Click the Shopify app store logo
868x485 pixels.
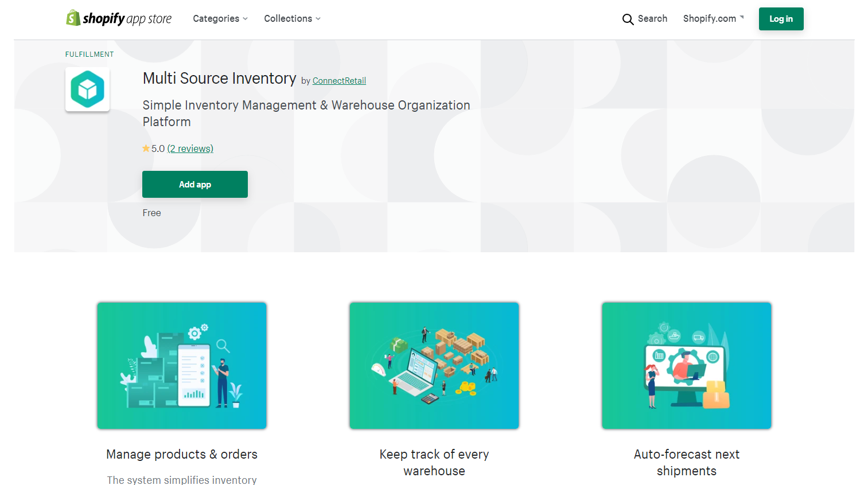119,18
